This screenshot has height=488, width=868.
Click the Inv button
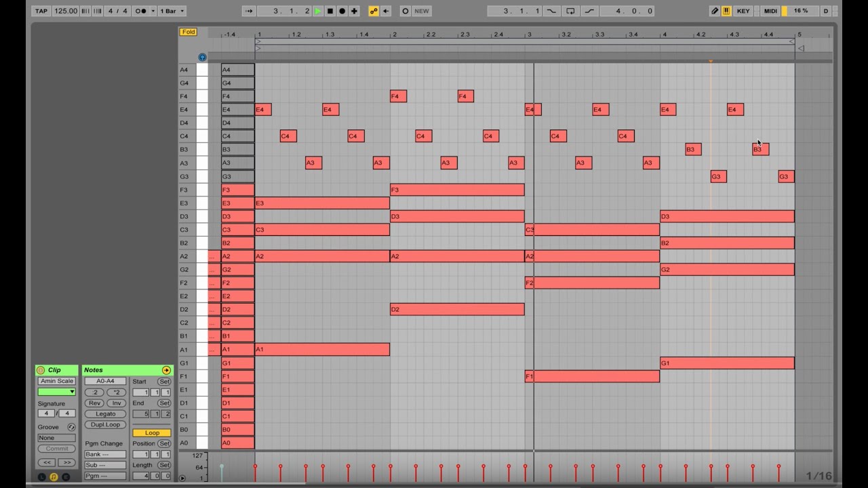point(116,403)
